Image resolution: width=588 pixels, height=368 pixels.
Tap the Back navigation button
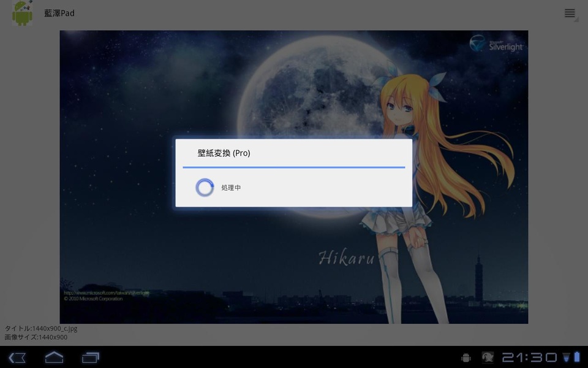click(x=17, y=358)
